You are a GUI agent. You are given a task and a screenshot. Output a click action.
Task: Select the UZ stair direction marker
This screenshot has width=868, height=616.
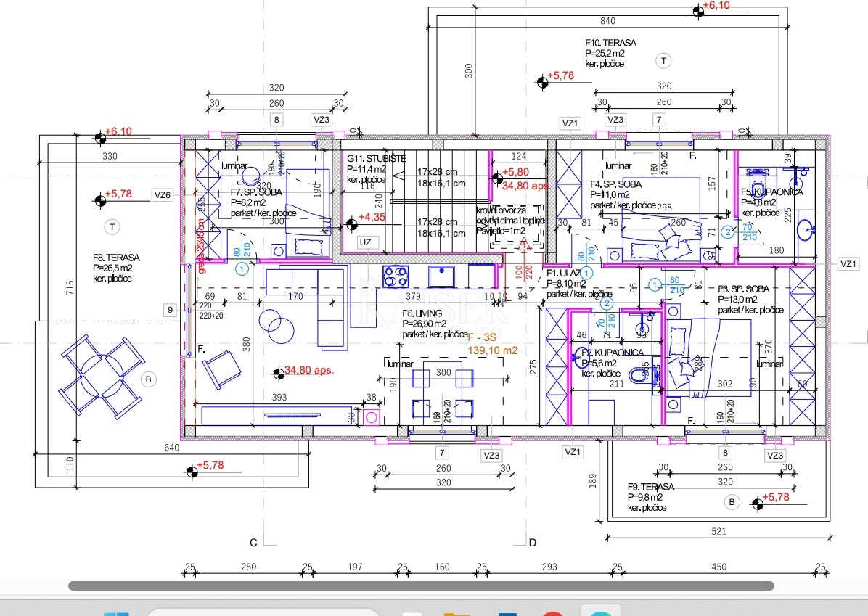click(x=367, y=242)
